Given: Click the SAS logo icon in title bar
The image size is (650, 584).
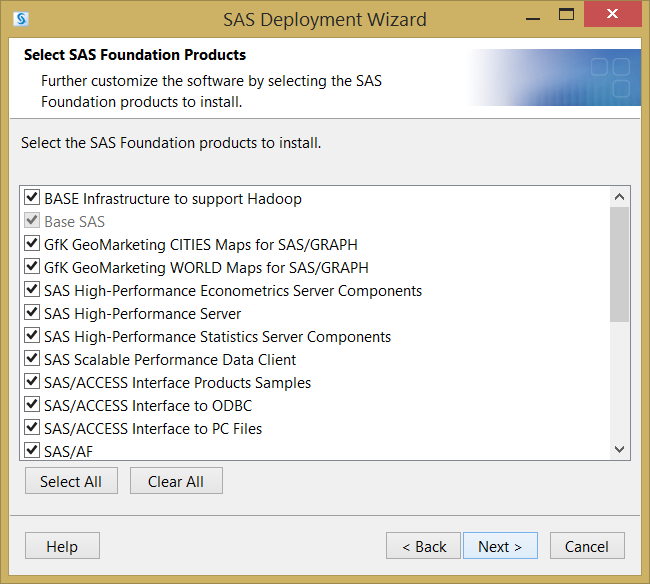Looking at the screenshot, I should point(21,19).
